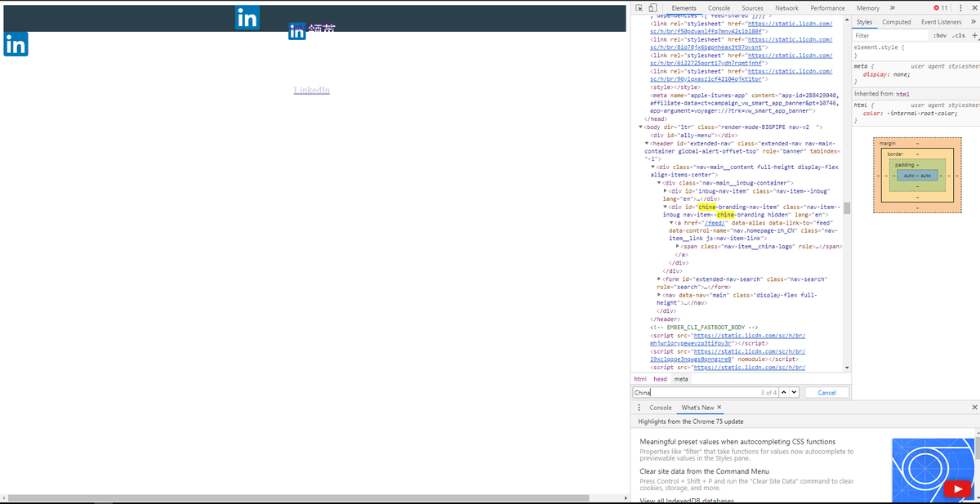
Task: Open the red error count indicator
Action: tap(940, 7)
